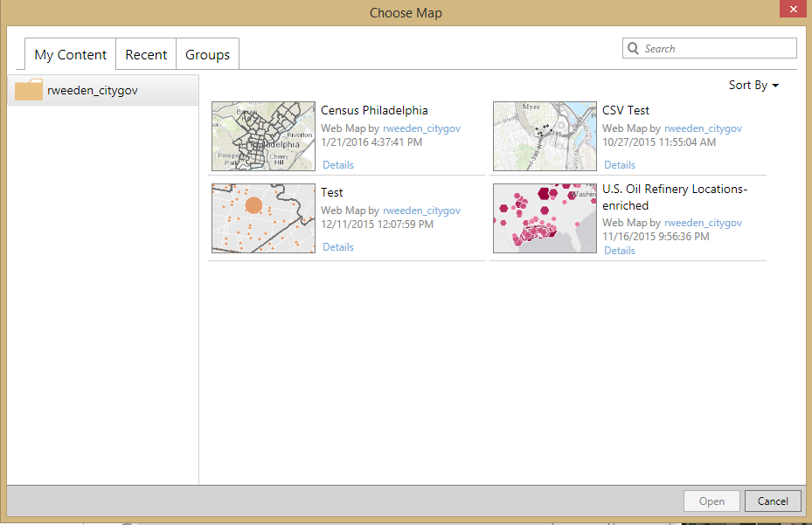View Details of the Test map
The width and height of the screenshot is (812, 525).
(338, 247)
